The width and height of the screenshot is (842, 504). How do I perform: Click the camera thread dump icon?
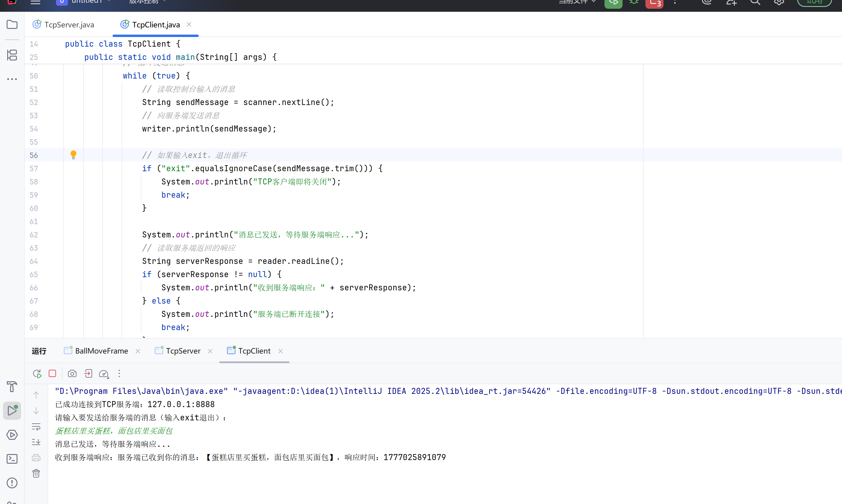click(x=72, y=374)
